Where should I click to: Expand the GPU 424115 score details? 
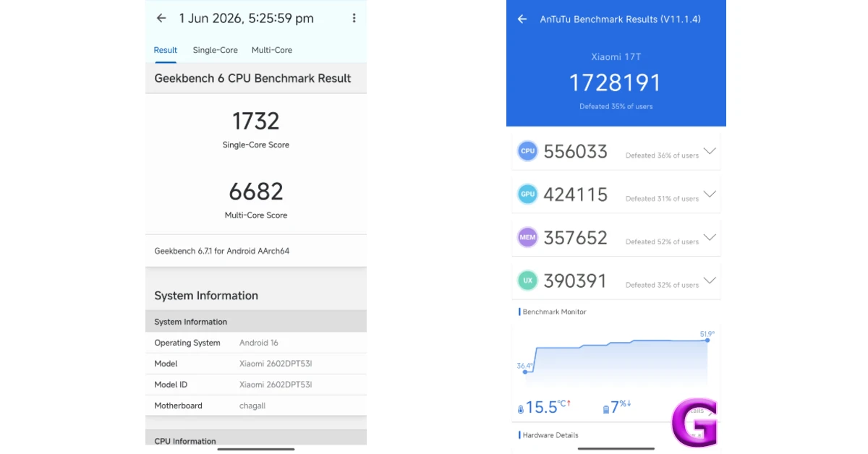[x=710, y=194]
